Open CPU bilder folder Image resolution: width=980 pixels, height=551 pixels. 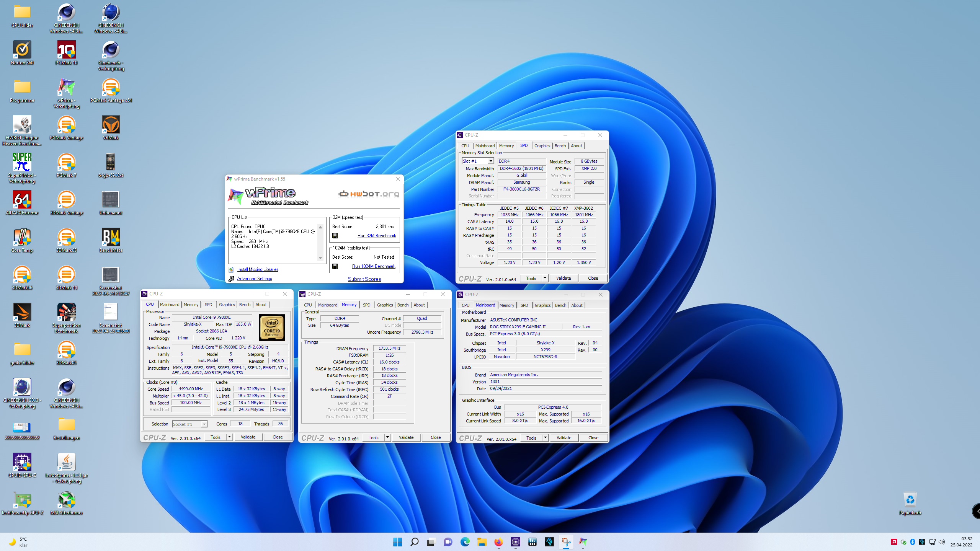tap(22, 16)
